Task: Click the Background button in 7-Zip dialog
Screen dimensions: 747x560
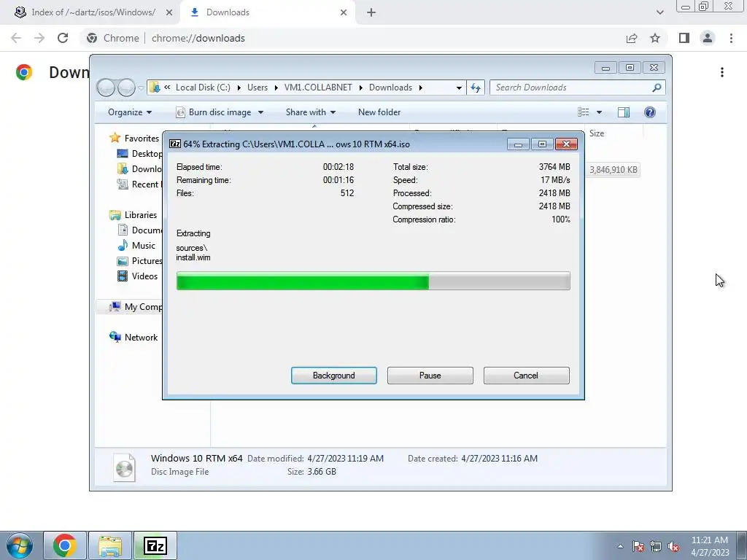Action: tap(333, 376)
